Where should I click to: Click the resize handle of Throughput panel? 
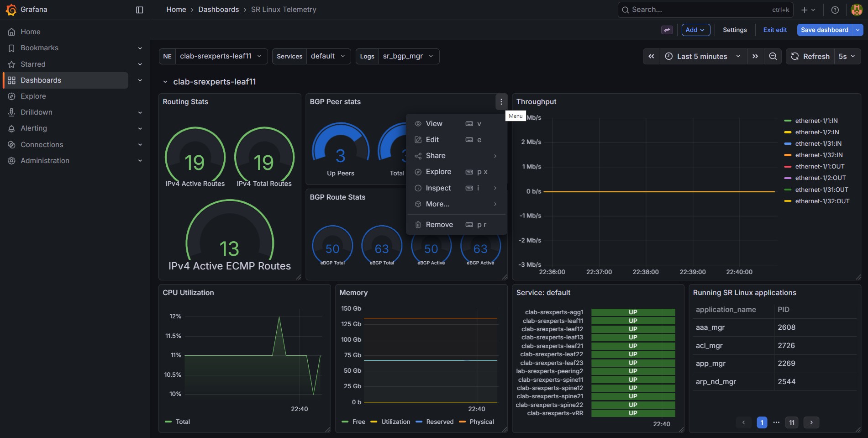click(858, 277)
